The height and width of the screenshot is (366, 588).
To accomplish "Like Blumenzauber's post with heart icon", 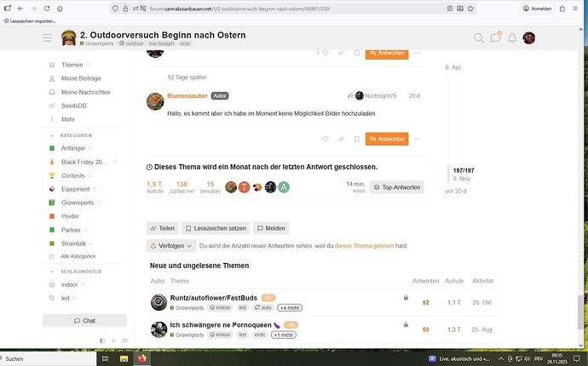I will tap(326, 139).
